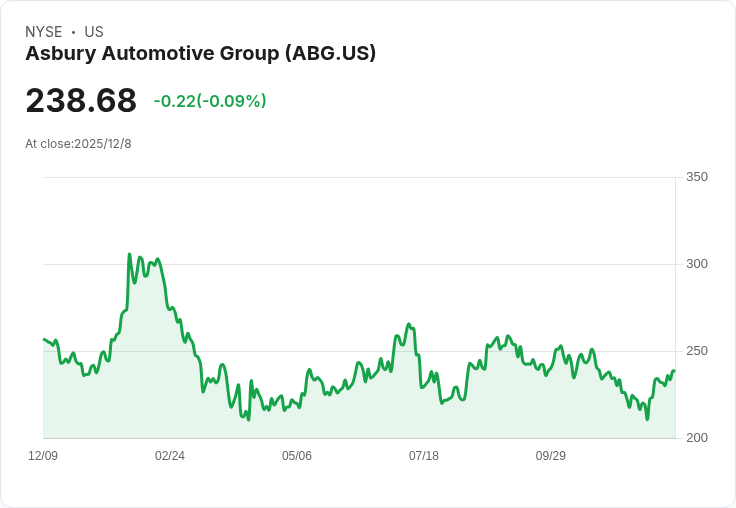Select the 200 y-axis label
Screen dimensions: 736x508
click(697, 438)
